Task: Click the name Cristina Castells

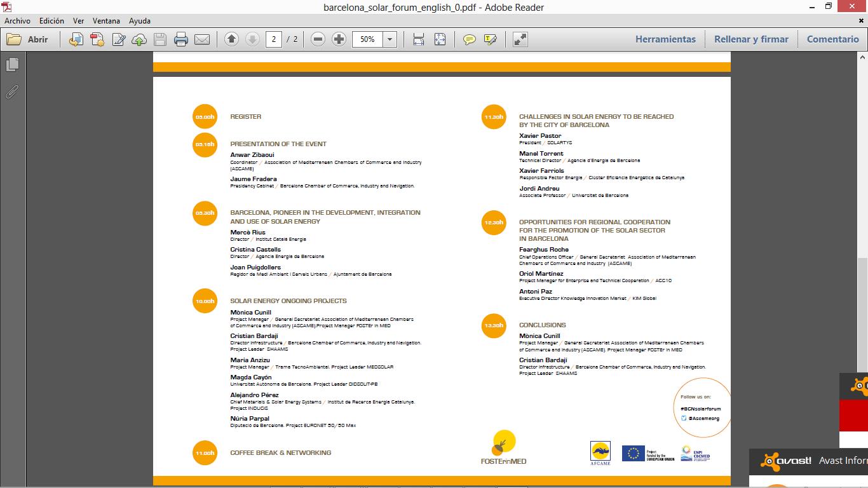Action: click(x=255, y=250)
